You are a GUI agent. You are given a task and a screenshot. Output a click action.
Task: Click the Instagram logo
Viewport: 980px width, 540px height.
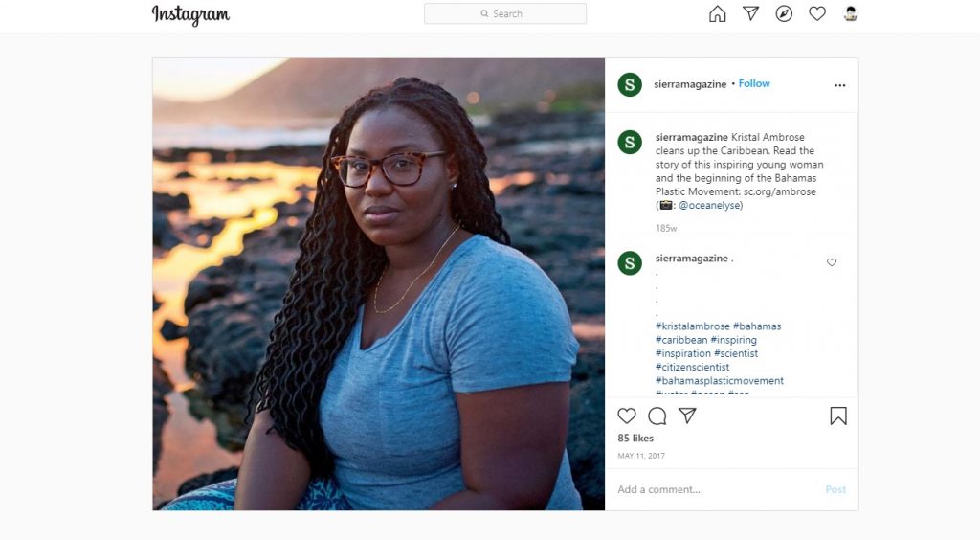tap(190, 14)
